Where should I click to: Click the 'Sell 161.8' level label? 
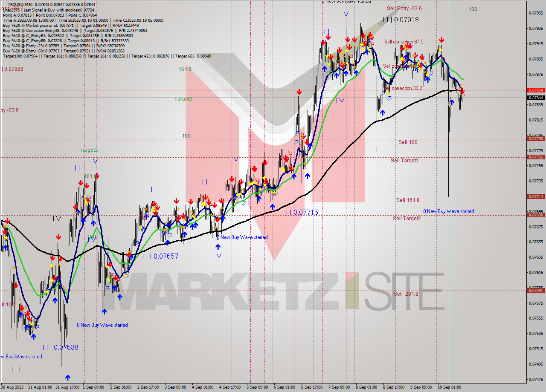[407, 200]
